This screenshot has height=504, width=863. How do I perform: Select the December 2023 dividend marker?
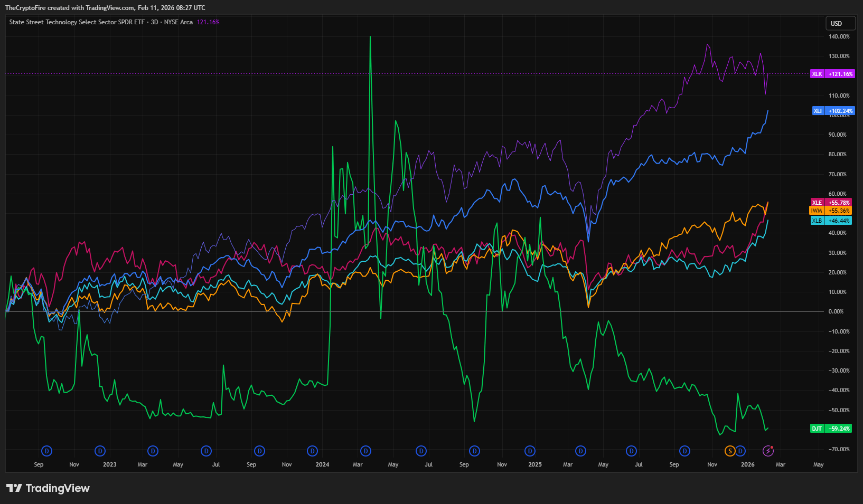click(313, 451)
